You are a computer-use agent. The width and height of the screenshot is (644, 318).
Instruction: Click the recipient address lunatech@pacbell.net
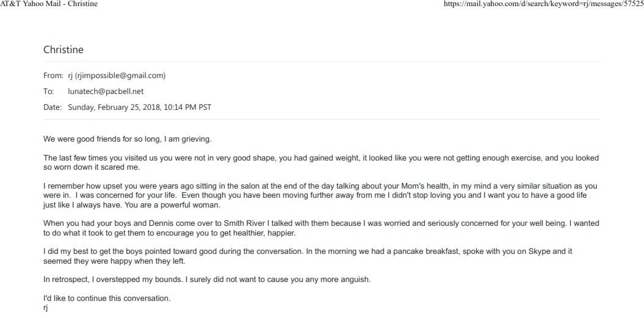[106, 92]
